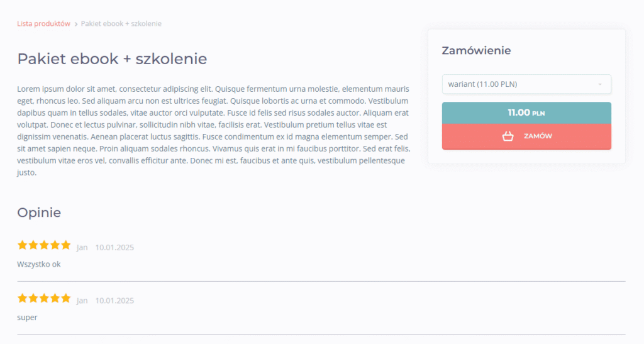Click the Wszystko ok review text
Viewport: 644px width, 344px height.
(x=38, y=264)
